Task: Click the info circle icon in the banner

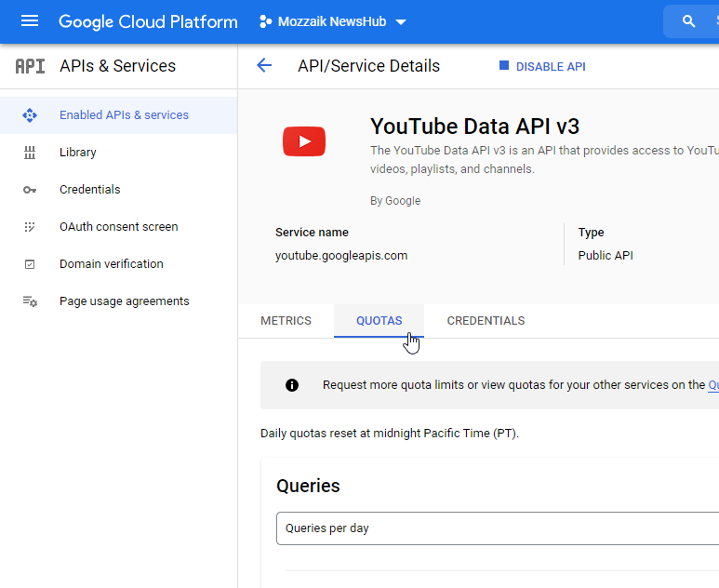Action: tap(292, 385)
